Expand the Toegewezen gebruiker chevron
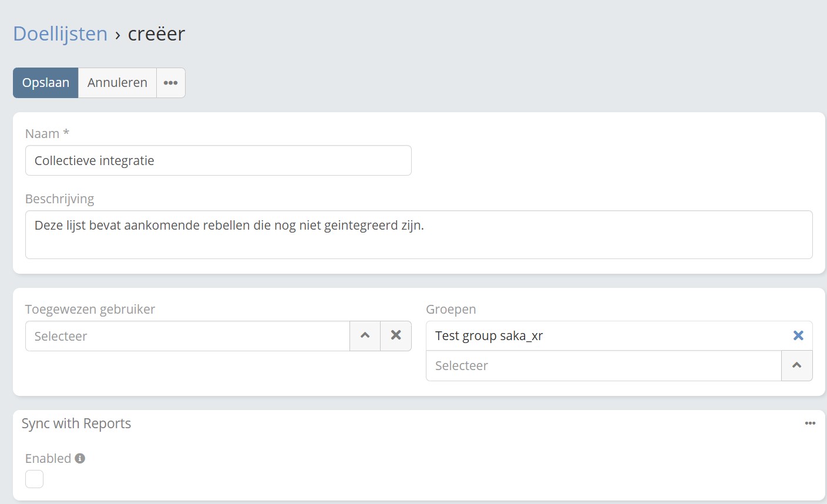Image resolution: width=827 pixels, height=504 pixels. (365, 336)
